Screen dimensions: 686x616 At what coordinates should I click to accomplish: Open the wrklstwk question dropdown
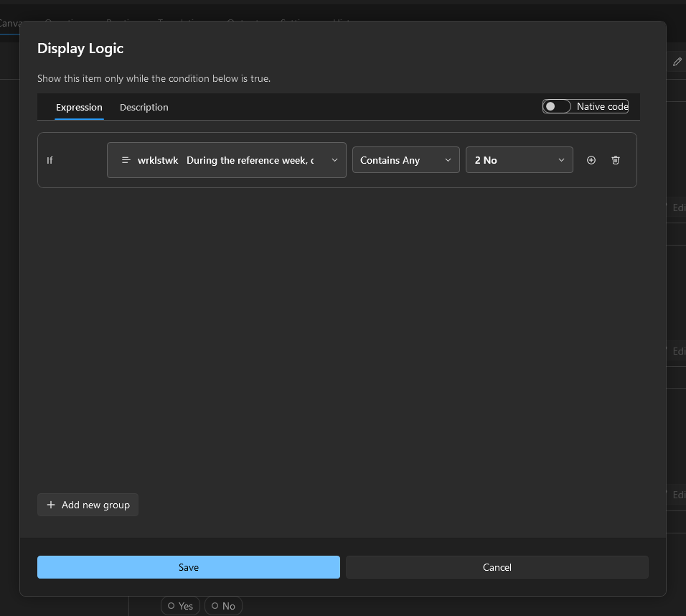[227, 160]
